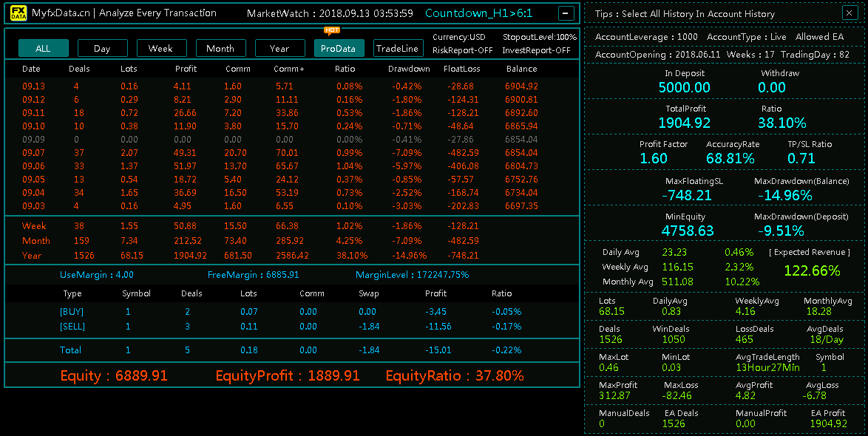Click Profit Factor value 1.60
The image size is (868, 436).
(653, 158)
